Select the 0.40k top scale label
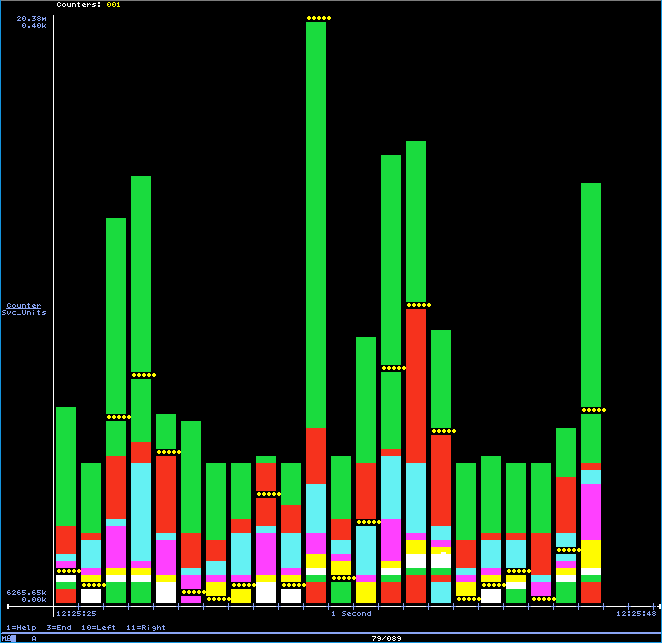 34,25
